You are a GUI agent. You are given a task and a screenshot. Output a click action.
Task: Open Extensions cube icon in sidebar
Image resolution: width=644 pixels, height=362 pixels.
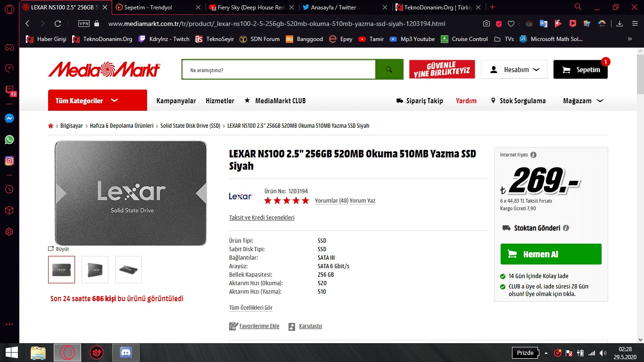click(x=9, y=210)
